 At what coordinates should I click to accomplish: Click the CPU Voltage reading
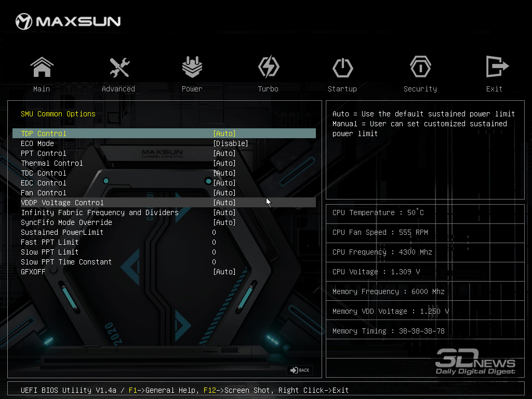click(376, 272)
